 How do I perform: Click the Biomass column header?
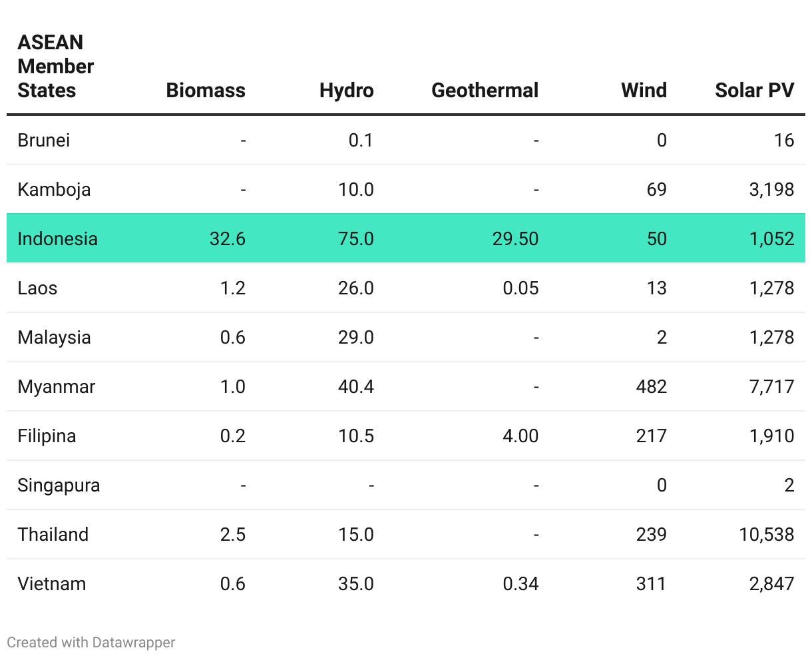click(206, 91)
